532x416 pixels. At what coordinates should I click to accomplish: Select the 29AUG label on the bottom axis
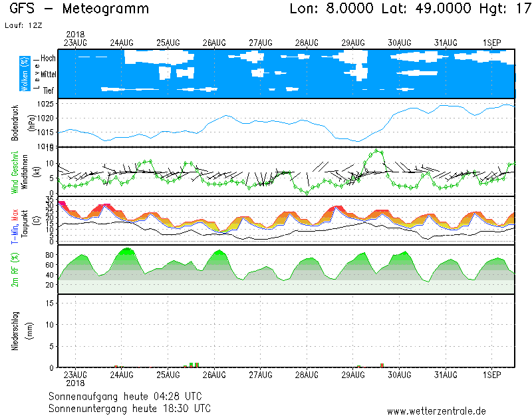(353, 375)
